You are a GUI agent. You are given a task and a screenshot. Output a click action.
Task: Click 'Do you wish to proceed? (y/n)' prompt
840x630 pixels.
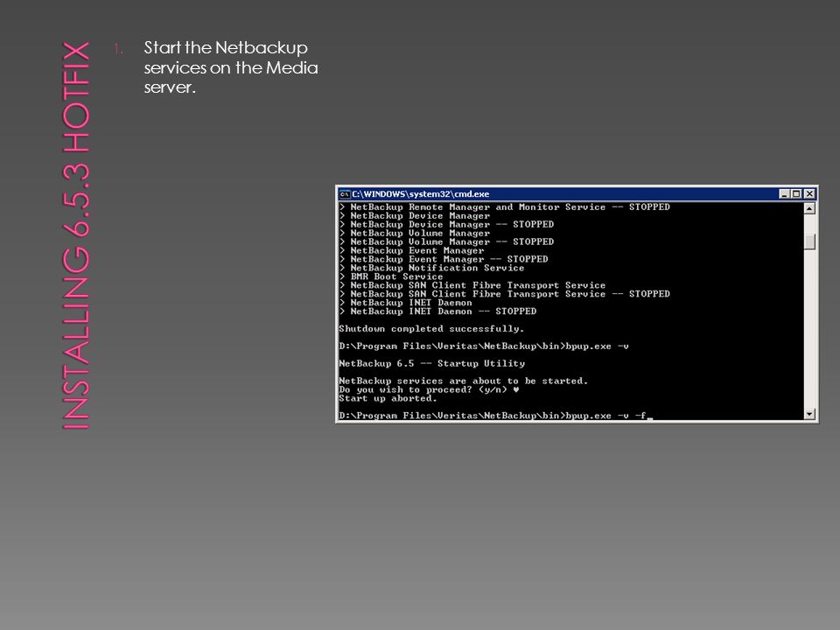423,389
